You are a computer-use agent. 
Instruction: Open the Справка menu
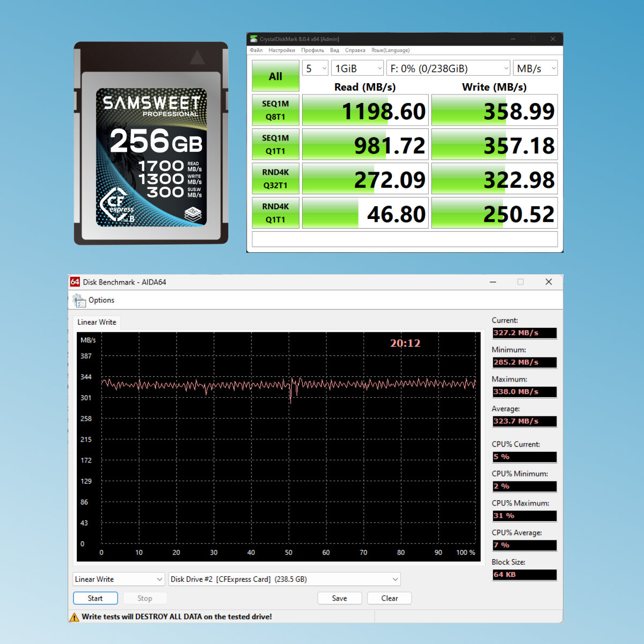click(355, 50)
